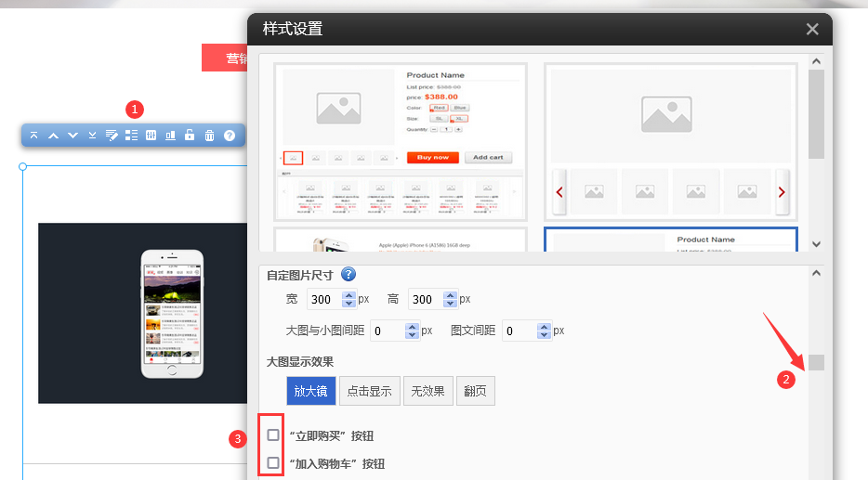868x480 pixels.
Task: Open the edit content pencil icon
Action: tap(112, 136)
